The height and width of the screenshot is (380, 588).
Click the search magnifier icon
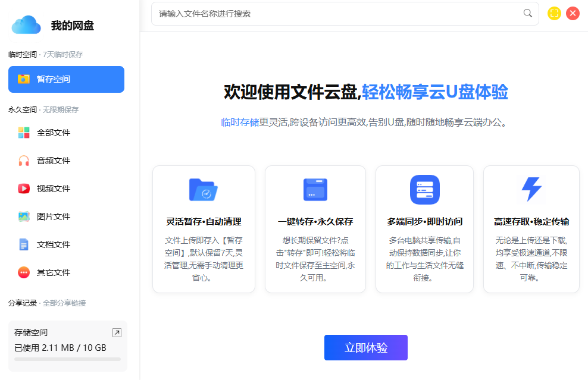pos(527,13)
